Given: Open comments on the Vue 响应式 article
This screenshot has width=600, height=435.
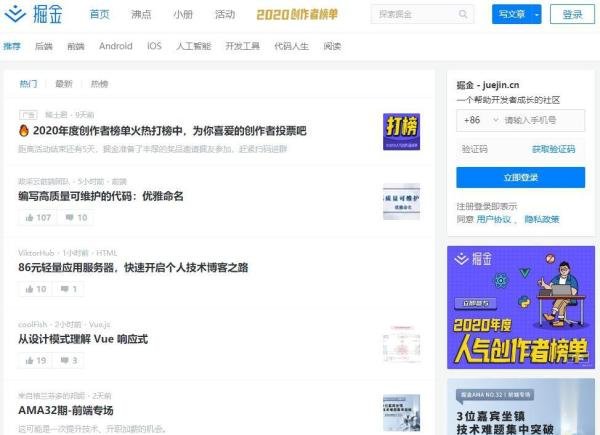Looking at the screenshot, I should [x=69, y=360].
